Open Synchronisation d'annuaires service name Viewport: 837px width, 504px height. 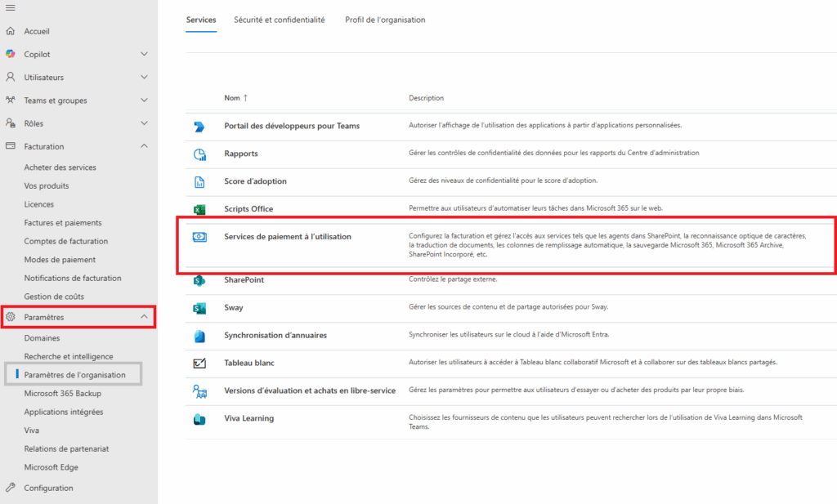point(275,336)
